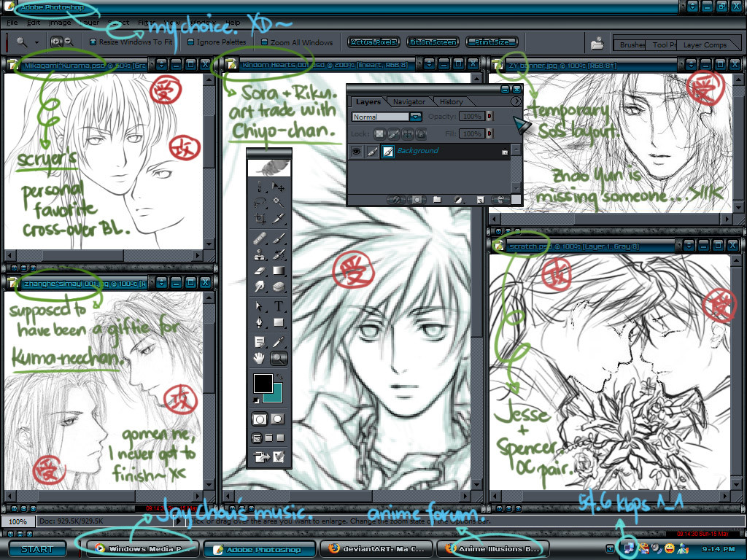Select the Gradient tool
This screenshot has width=747, height=560.
278,271
